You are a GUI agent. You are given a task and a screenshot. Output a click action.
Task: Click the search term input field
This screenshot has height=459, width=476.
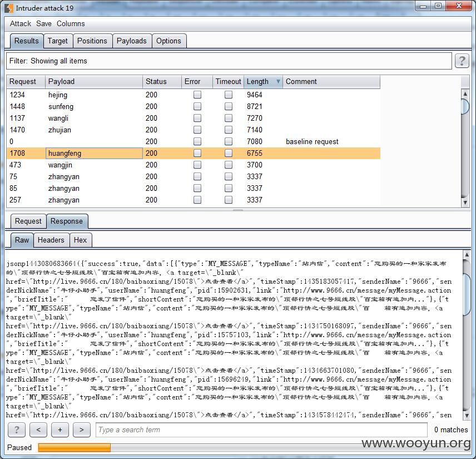tap(261, 430)
